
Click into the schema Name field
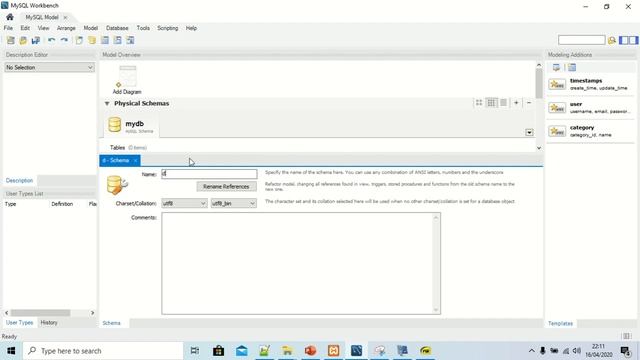click(x=209, y=174)
